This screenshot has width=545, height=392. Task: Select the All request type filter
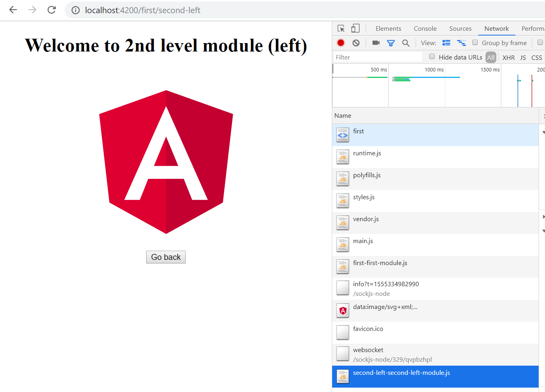pos(491,57)
